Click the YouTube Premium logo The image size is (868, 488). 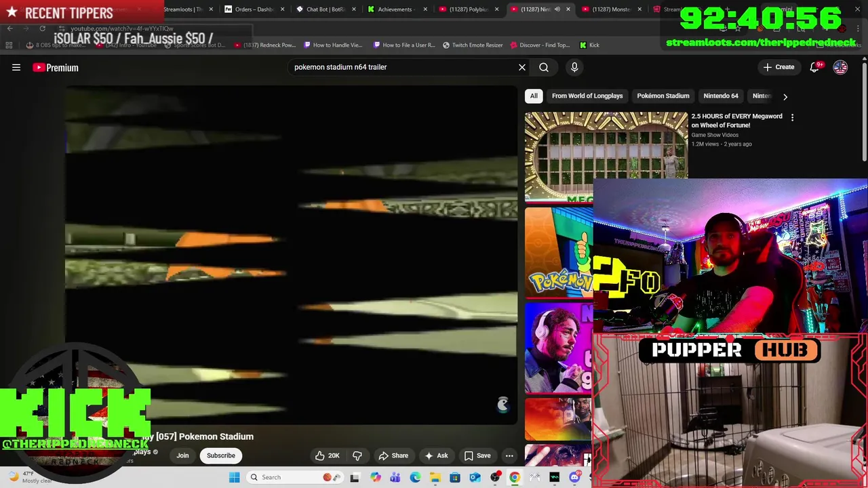tap(56, 67)
